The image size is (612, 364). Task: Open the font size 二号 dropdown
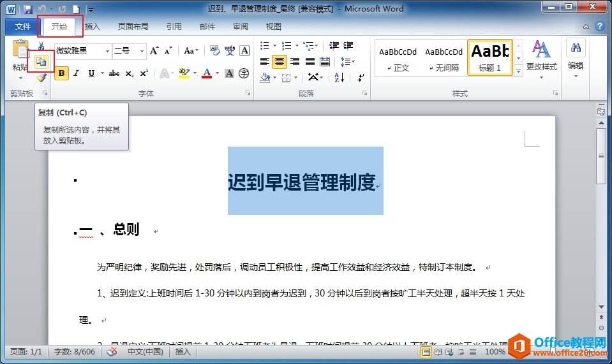(x=142, y=51)
